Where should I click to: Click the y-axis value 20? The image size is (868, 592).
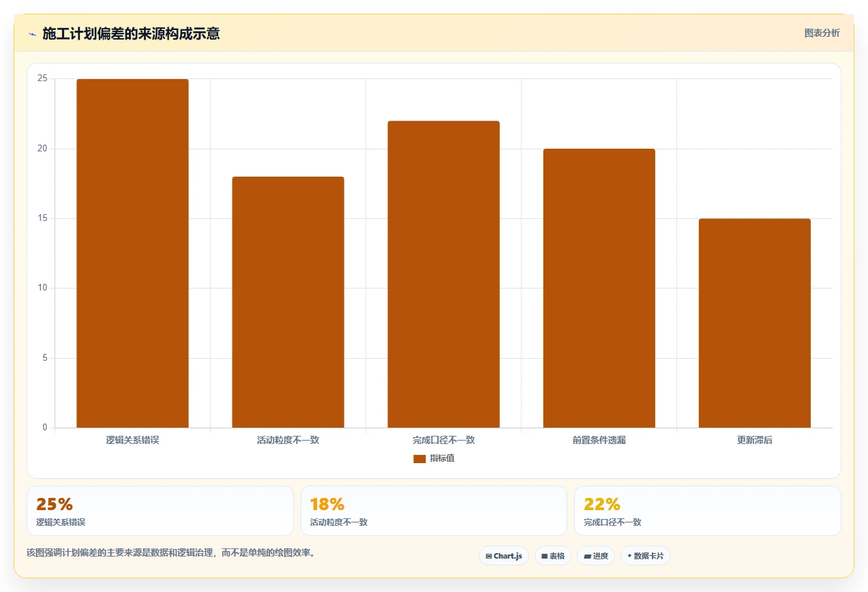click(x=42, y=149)
